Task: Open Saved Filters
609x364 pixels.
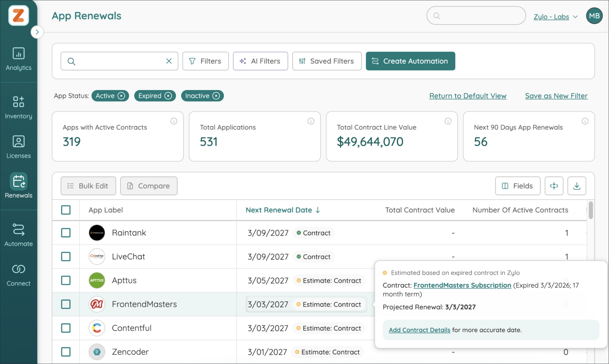Action: coord(327,61)
